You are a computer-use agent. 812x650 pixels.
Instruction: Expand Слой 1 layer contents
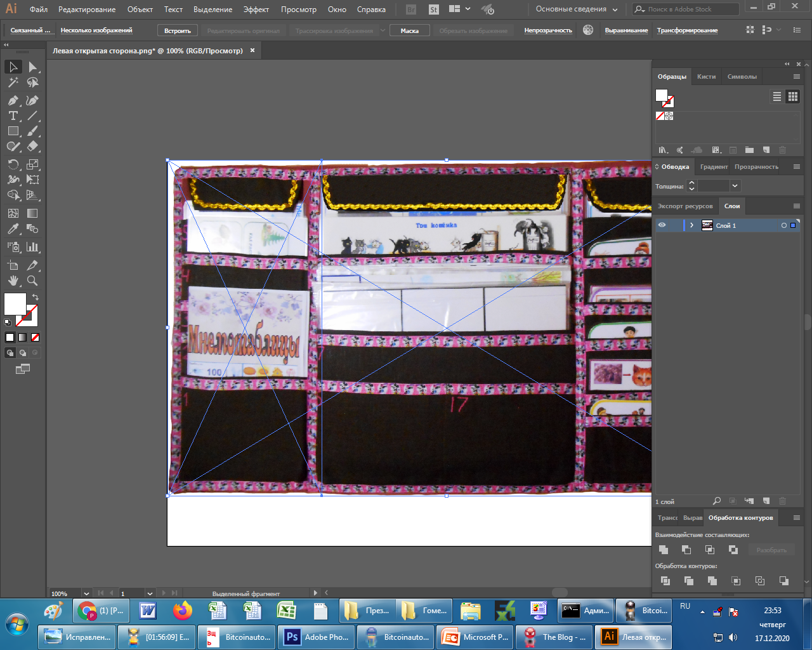(x=691, y=225)
